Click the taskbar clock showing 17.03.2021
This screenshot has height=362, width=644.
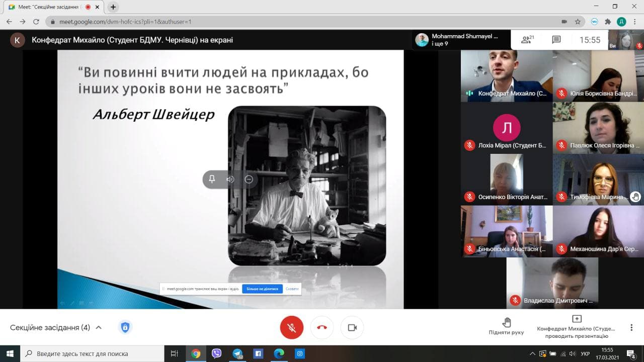(607, 353)
